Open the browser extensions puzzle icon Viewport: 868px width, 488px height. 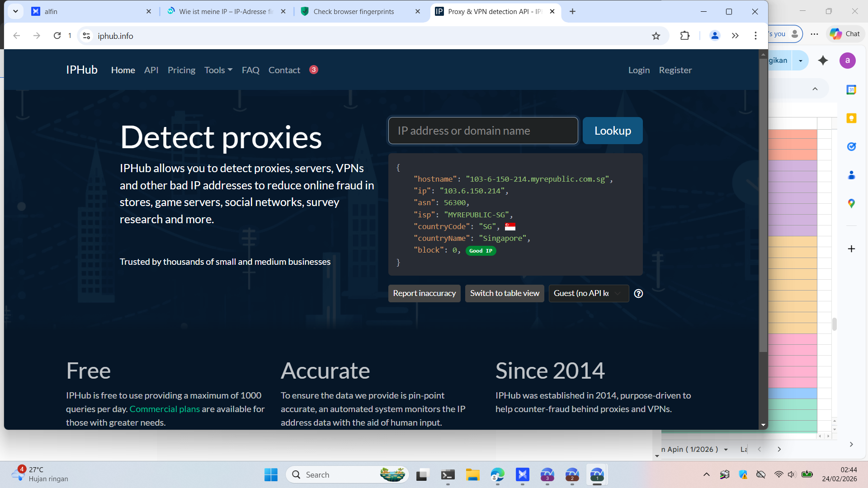[685, 36]
